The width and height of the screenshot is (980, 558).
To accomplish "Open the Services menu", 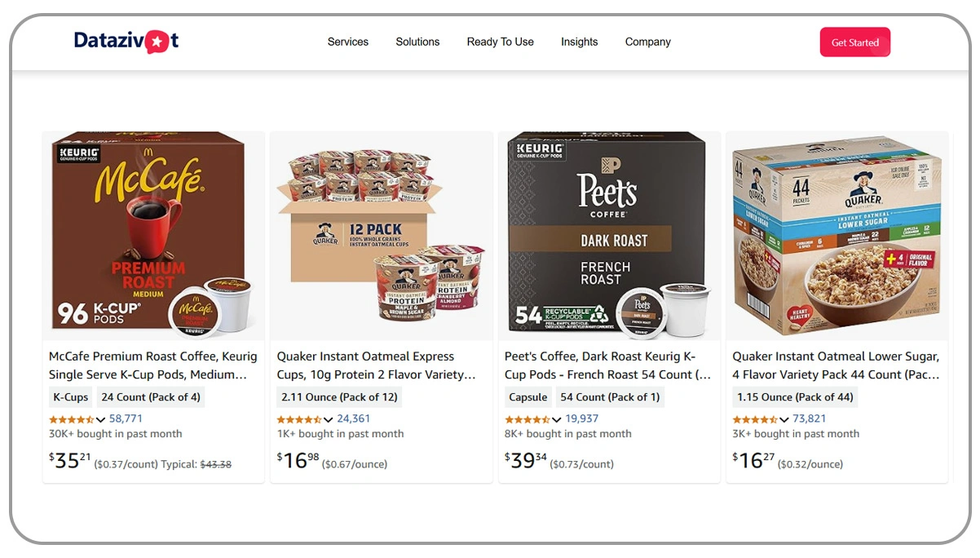I will 348,42.
